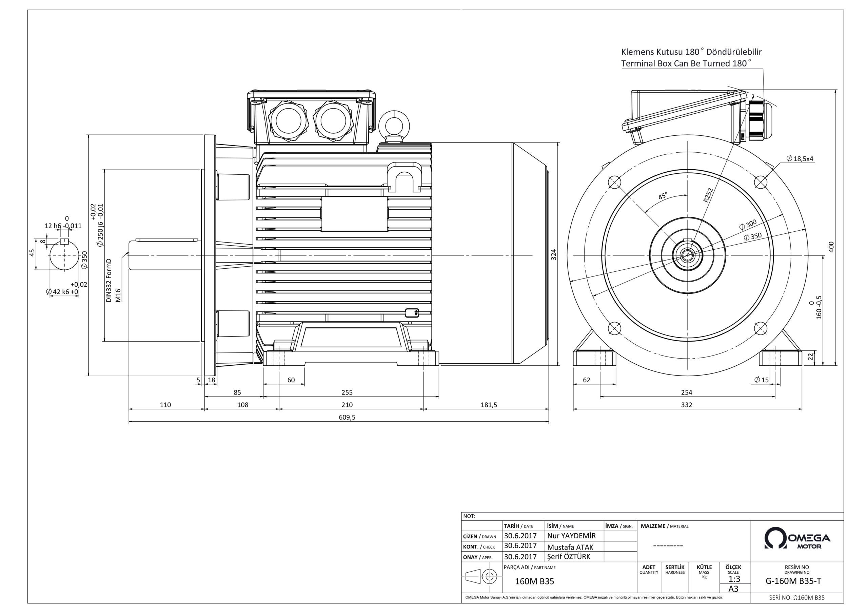This screenshot has width=868, height=614.
Task: Click the R252 radius label
Action: [x=708, y=196]
